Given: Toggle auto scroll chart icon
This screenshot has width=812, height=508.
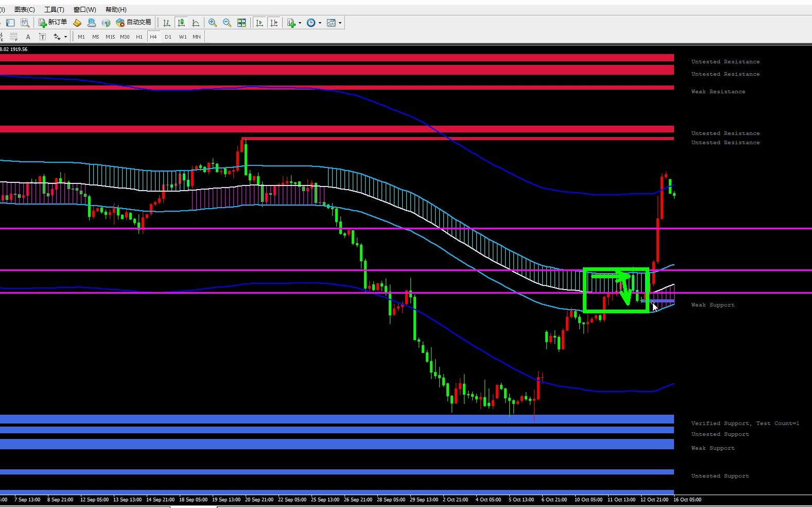Looking at the screenshot, I should point(260,23).
